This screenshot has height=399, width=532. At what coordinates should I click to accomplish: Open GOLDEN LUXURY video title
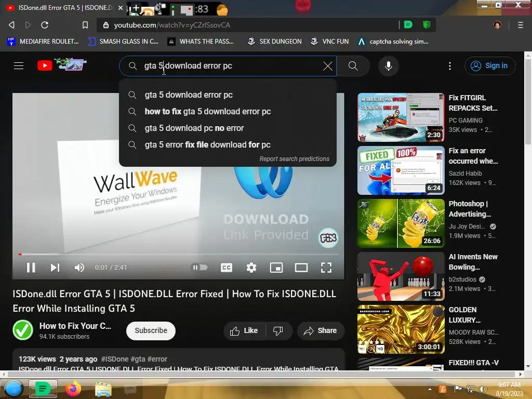coord(464,315)
